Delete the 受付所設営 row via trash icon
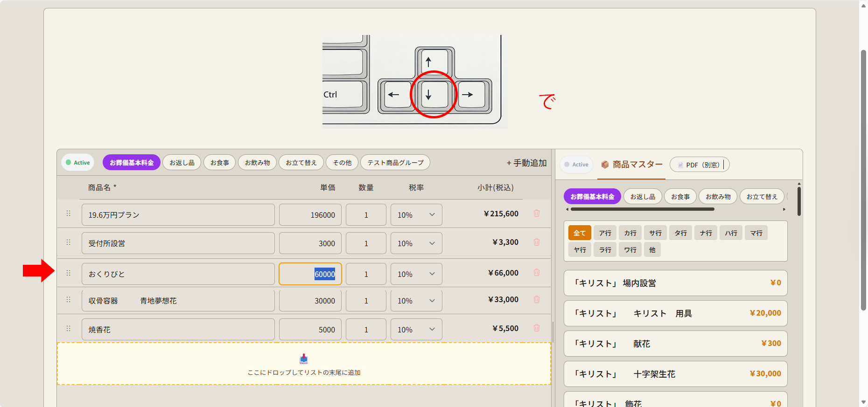 point(537,242)
